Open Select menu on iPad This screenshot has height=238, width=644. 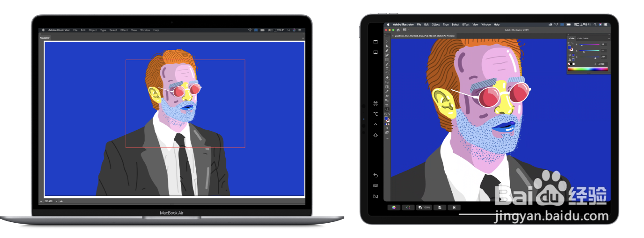(x=455, y=24)
